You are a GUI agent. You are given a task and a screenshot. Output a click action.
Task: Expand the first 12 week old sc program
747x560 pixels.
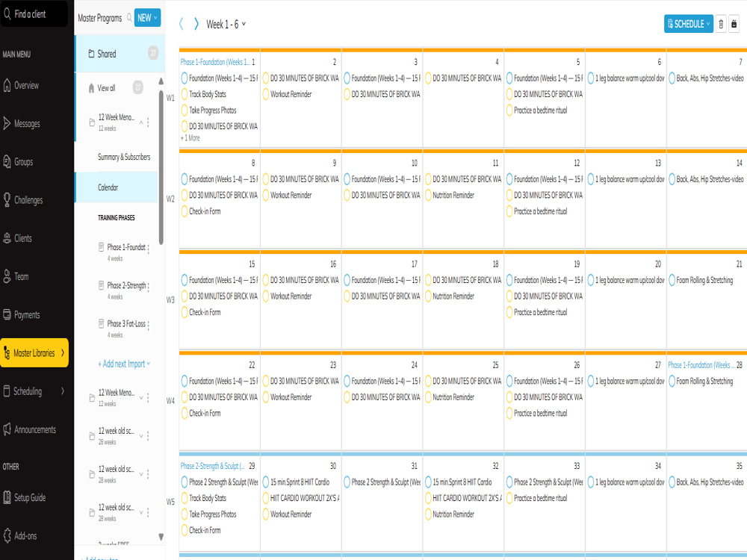(x=141, y=436)
